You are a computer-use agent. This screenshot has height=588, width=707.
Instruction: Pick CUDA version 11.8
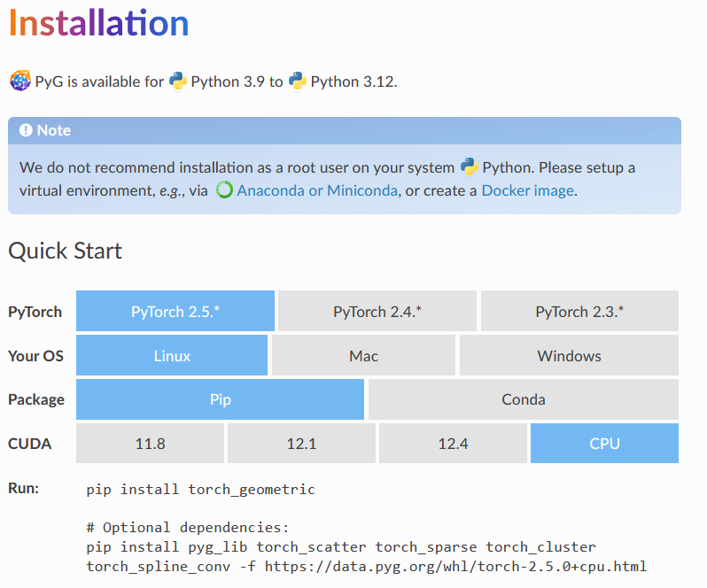tap(150, 444)
